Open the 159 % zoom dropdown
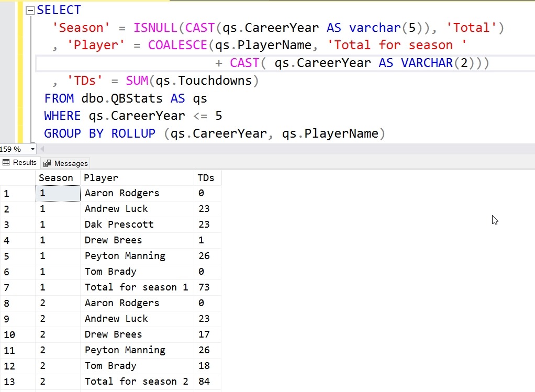Viewport: 535px width, 392px height. click(x=32, y=149)
